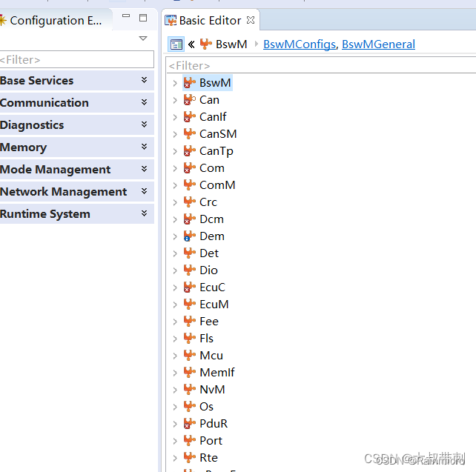
Task: Select the Rte tree item label
Action: [x=208, y=457]
